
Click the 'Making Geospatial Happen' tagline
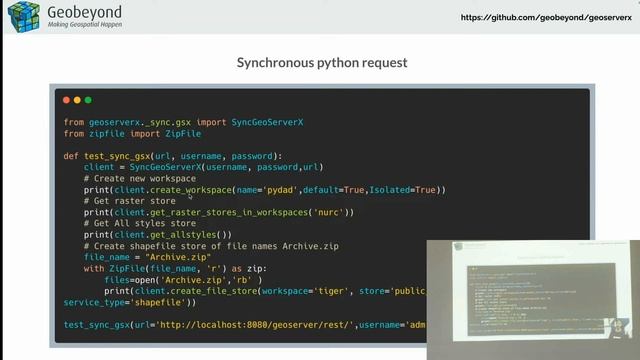point(85,24)
